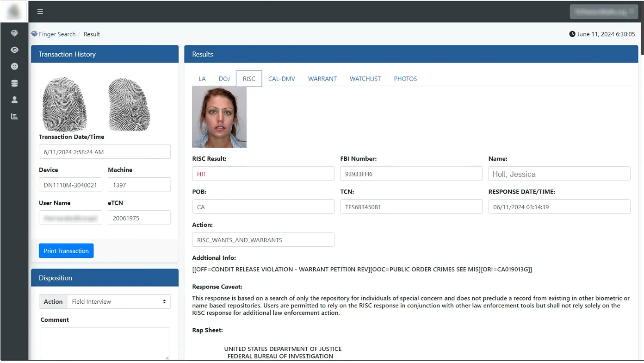This screenshot has height=363, width=644.
Task: Click inside the Comment text box
Action: (105, 343)
